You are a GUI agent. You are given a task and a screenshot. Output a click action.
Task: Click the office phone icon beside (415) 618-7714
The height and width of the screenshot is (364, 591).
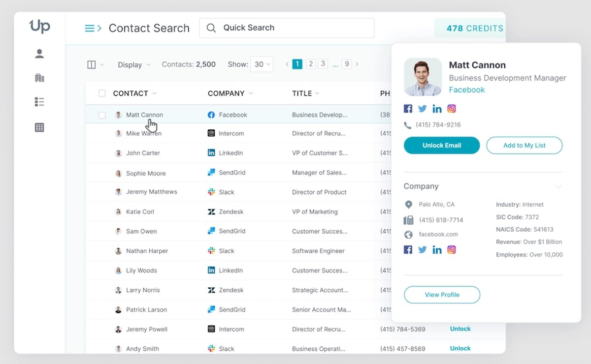pos(408,220)
